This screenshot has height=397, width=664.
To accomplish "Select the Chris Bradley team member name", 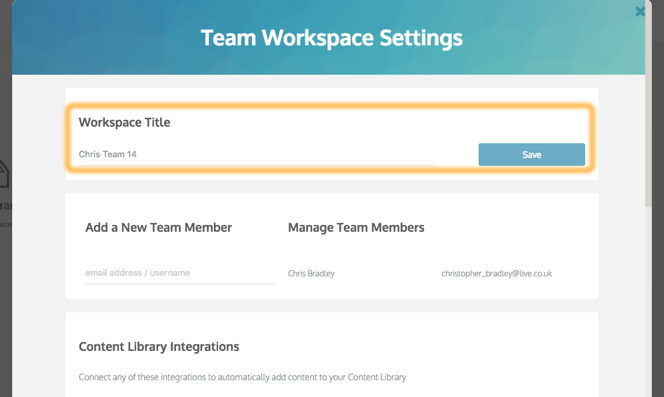I will 311,273.
